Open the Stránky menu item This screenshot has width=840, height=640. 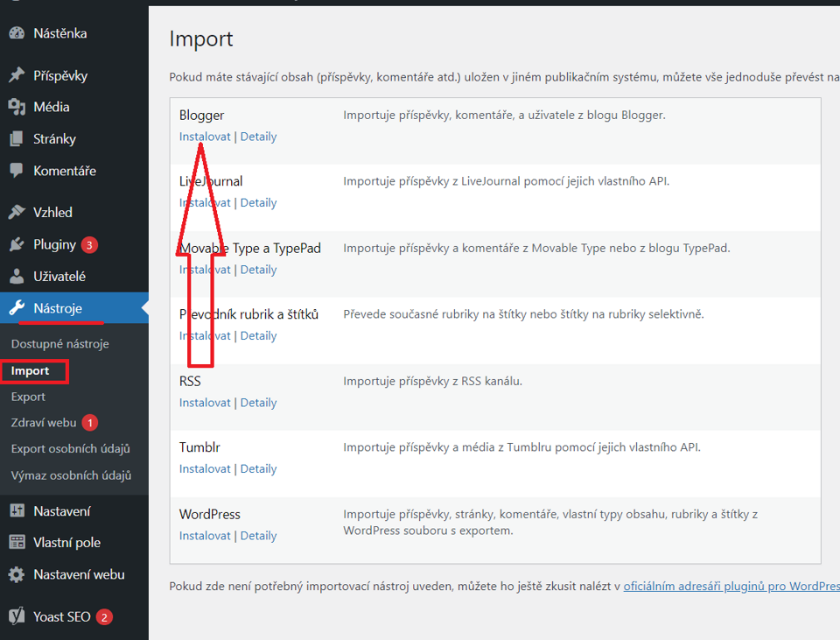coord(54,139)
